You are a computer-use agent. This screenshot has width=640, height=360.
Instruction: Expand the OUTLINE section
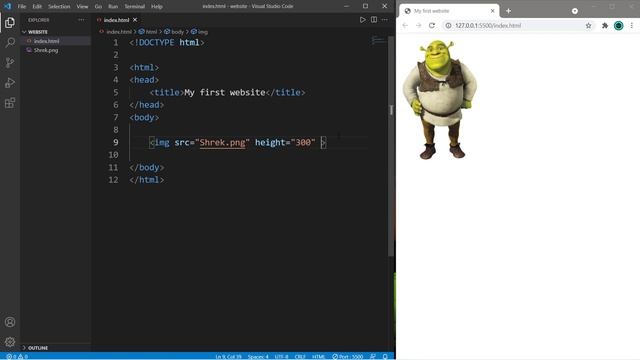(55, 348)
